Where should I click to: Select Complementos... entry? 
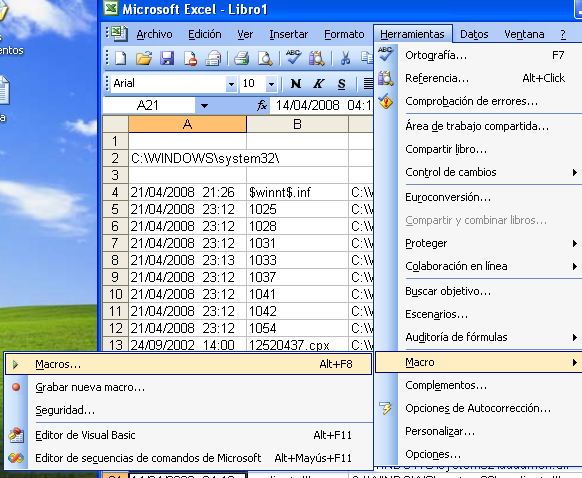(x=478, y=385)
